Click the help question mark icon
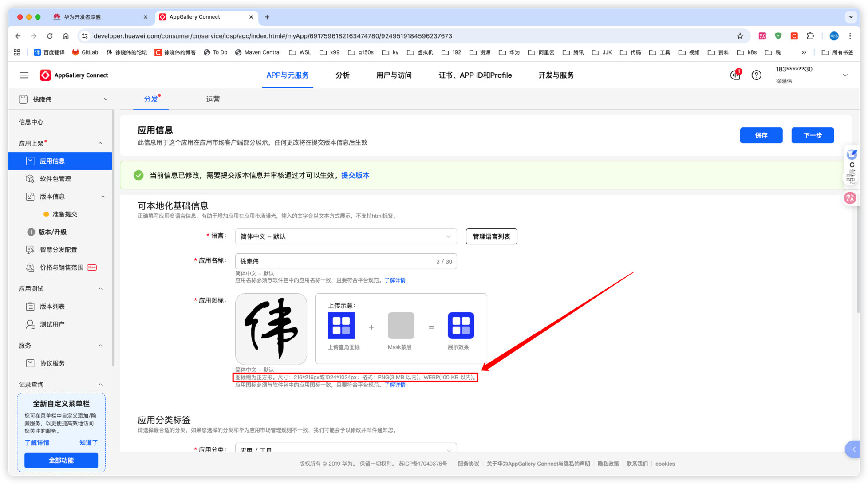Screen dimensions: 868x484 click(756, 75)
